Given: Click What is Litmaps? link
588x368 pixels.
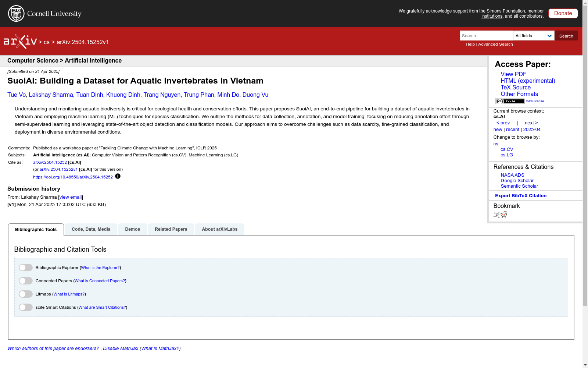Looking at the screenshot, I should (69, 294).
